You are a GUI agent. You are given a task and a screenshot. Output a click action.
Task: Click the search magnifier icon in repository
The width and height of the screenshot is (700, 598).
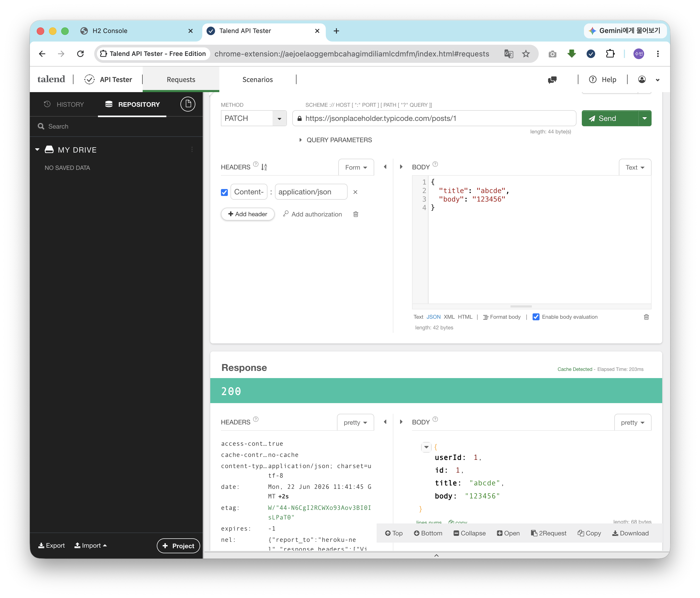[41, 126]
